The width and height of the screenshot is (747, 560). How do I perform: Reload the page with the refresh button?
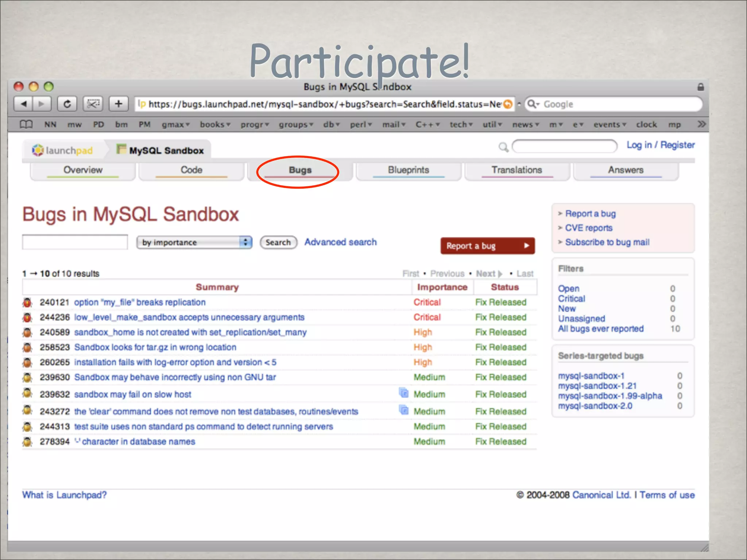[x=67, y=104]
